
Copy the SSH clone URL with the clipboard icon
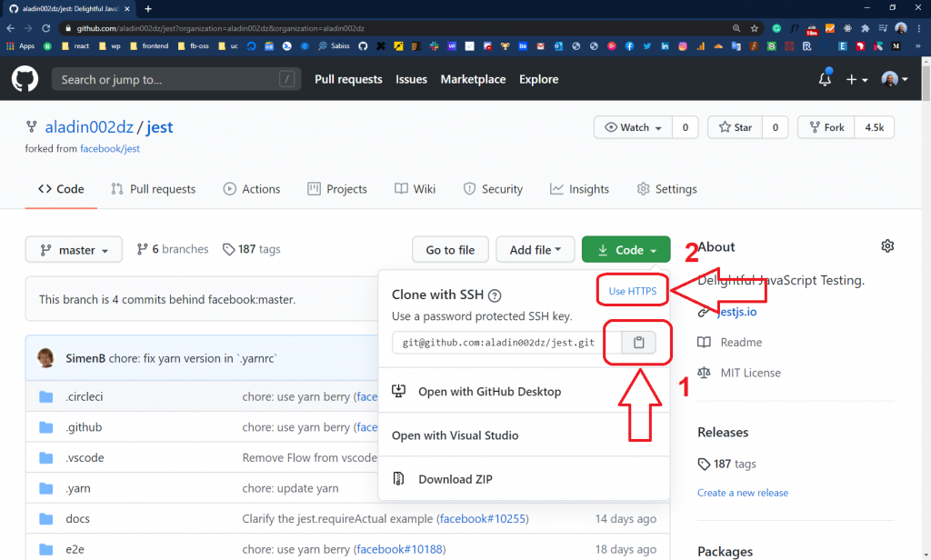[x=637, y=342]
